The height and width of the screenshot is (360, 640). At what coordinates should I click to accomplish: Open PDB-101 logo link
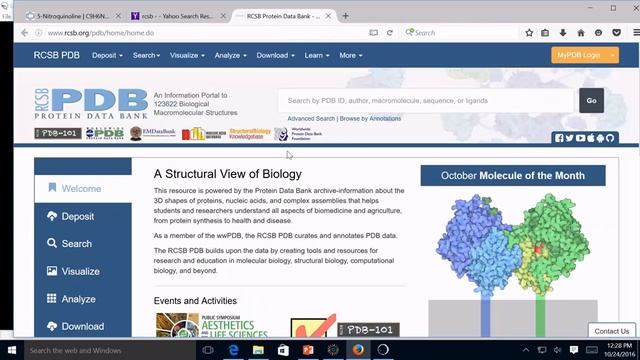point(58,133)
